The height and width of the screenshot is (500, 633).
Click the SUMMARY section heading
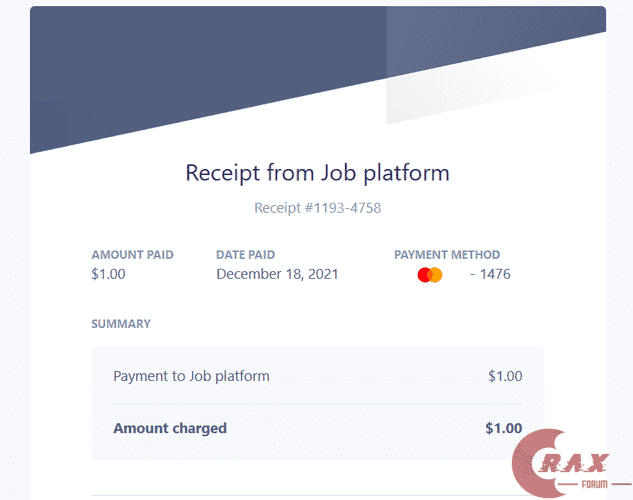121,324
